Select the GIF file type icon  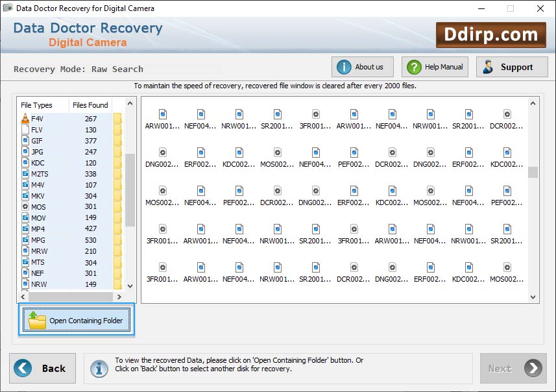click(25, 140)
